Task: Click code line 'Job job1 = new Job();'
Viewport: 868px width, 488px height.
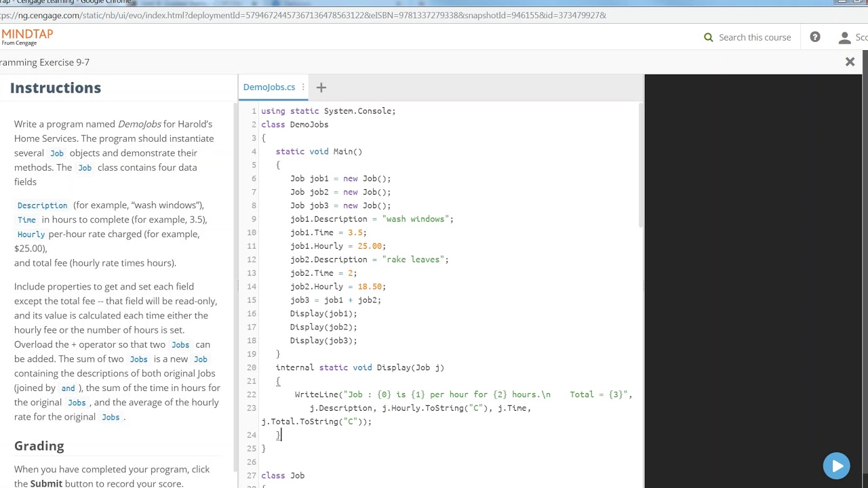Action: click(x=340, y=178)
